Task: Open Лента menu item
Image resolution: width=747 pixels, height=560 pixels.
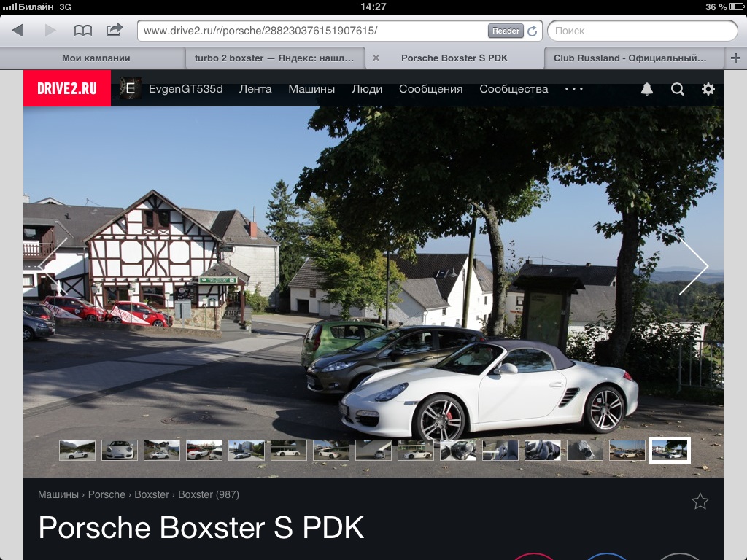Action: click(255, 89)
